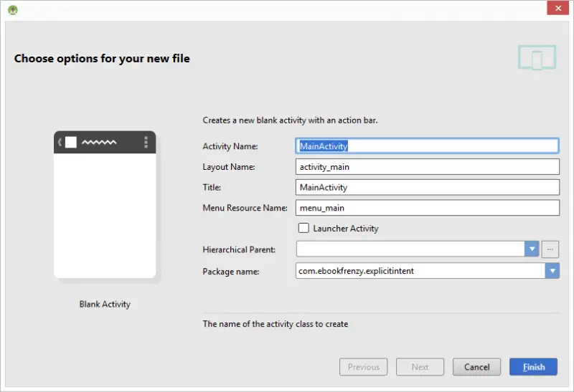
Task: Expand the Package name dropdown arrow
Action: [x=552, y=271]
